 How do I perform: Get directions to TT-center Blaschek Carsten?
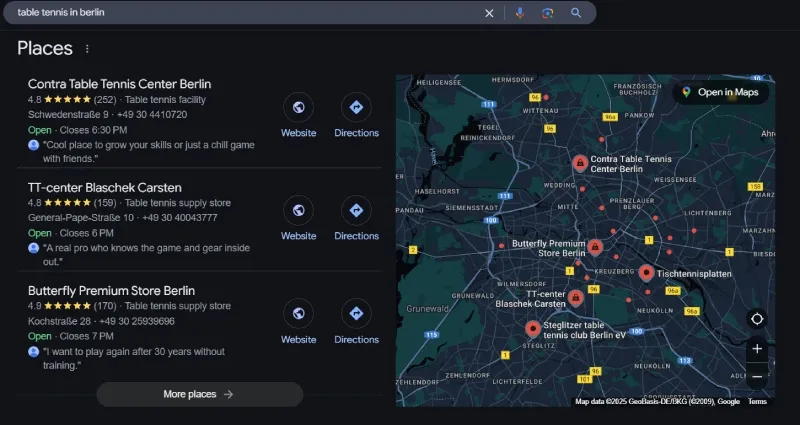coord(356,211)
